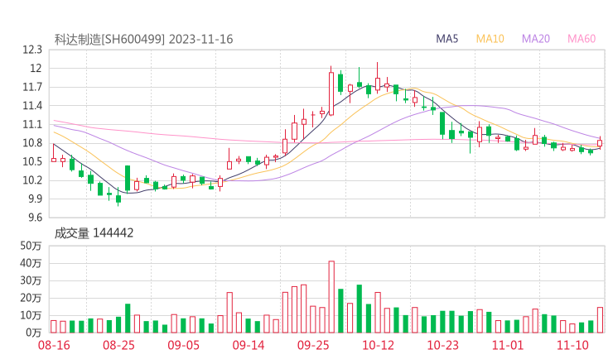The height and width of the screenshot is (364, 613).
Task: Click the MA20 legend label
Action: (x=536, y=39)
